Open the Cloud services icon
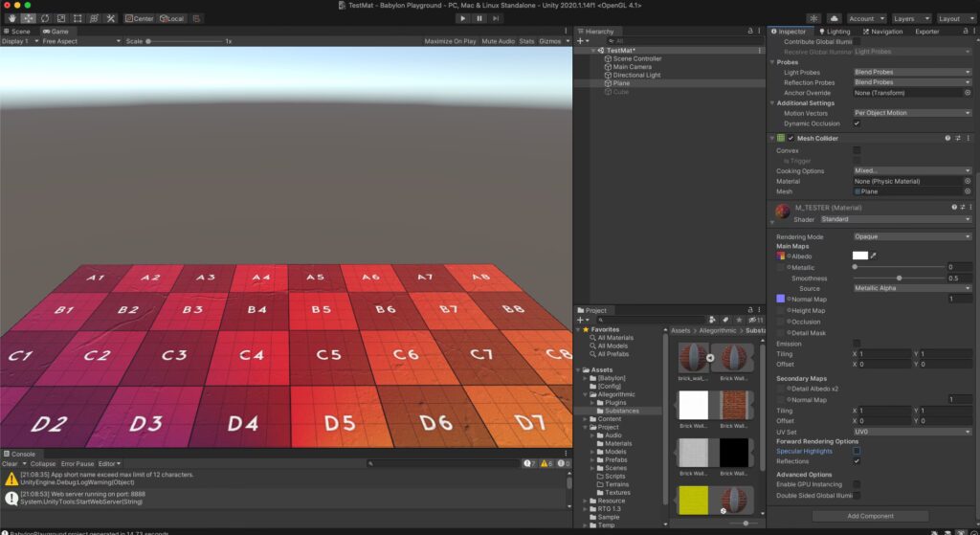This screenshot has height=535, width=980. (833, 18)
